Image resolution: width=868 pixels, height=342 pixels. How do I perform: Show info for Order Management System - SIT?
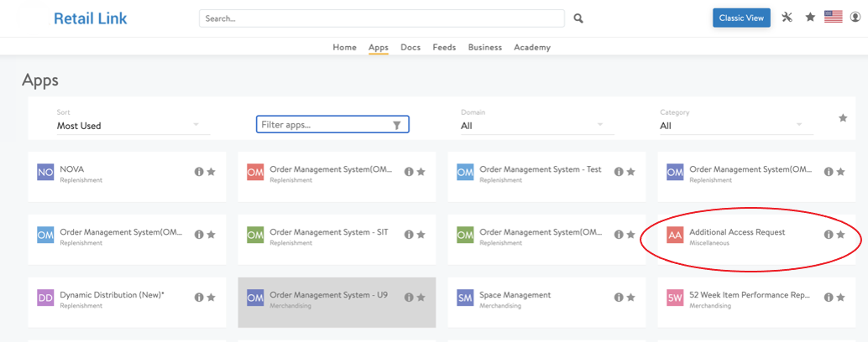[x=409, y=234]
